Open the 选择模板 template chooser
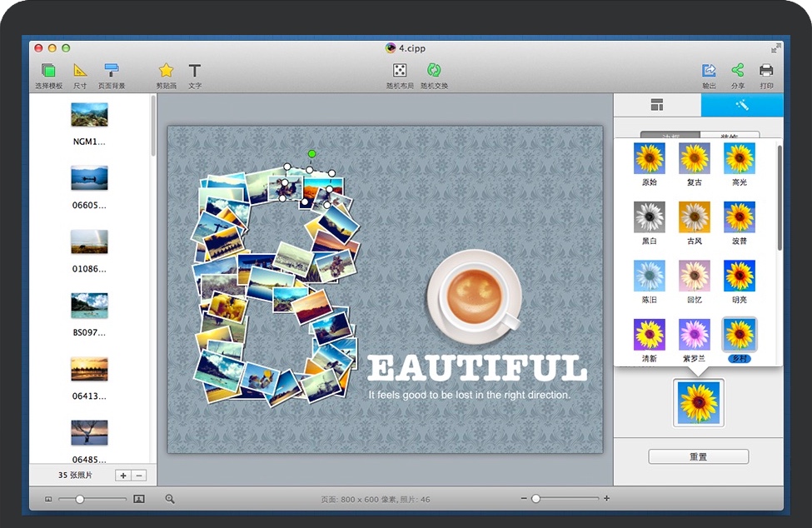Image resolution: width=812 pixels, height=528 pixels. [x=48, y=71]
